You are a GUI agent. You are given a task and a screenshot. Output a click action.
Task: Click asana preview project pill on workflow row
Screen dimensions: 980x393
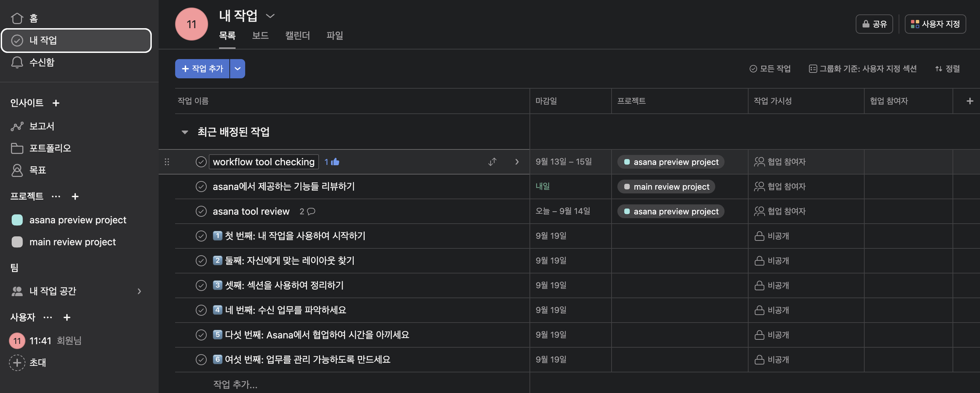click(671, 162)
